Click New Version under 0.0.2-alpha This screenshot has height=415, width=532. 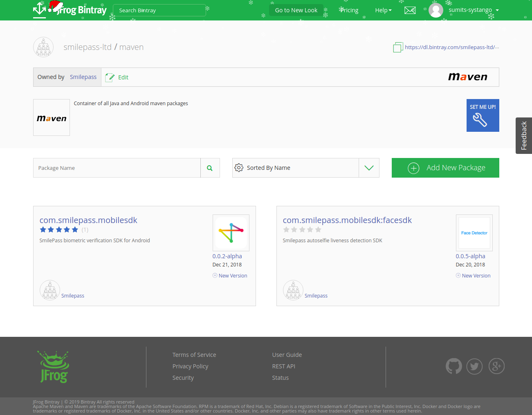coord(230,276)
